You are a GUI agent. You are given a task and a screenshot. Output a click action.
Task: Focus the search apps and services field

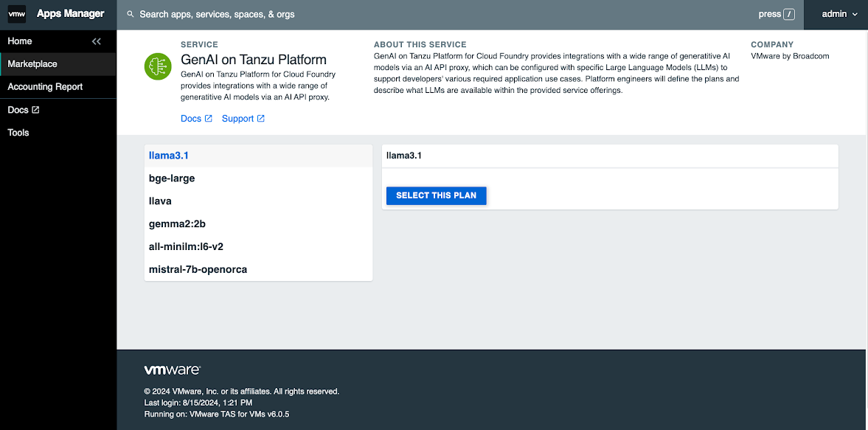pos(443,15)
